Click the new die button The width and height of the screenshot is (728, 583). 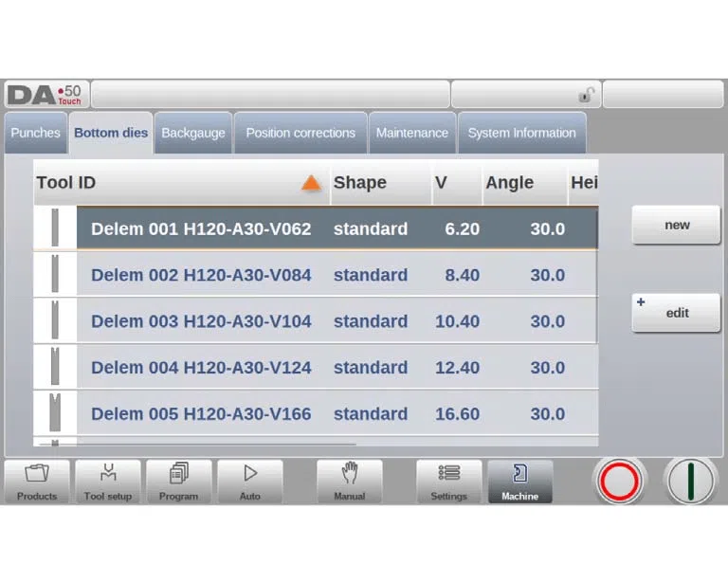point(677,225)
